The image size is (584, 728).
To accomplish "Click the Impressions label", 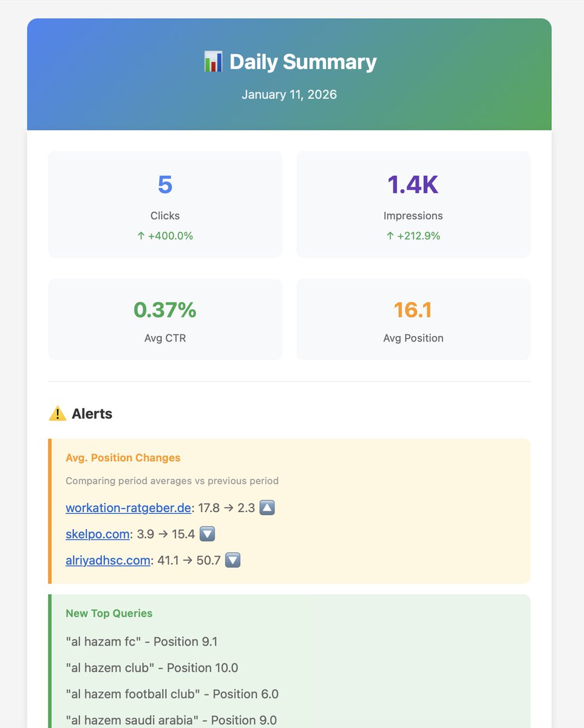I will coord(413,215).
